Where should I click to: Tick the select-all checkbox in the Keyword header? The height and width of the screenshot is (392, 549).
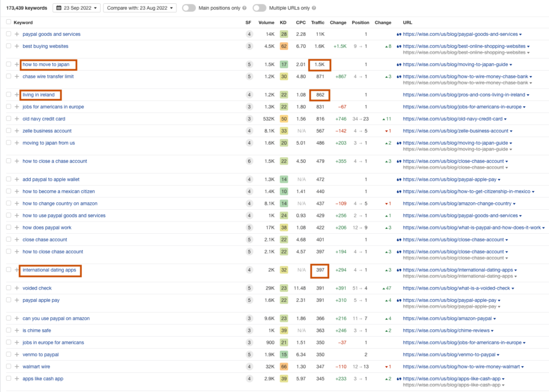pyautogui.click(x=8, y=23)
